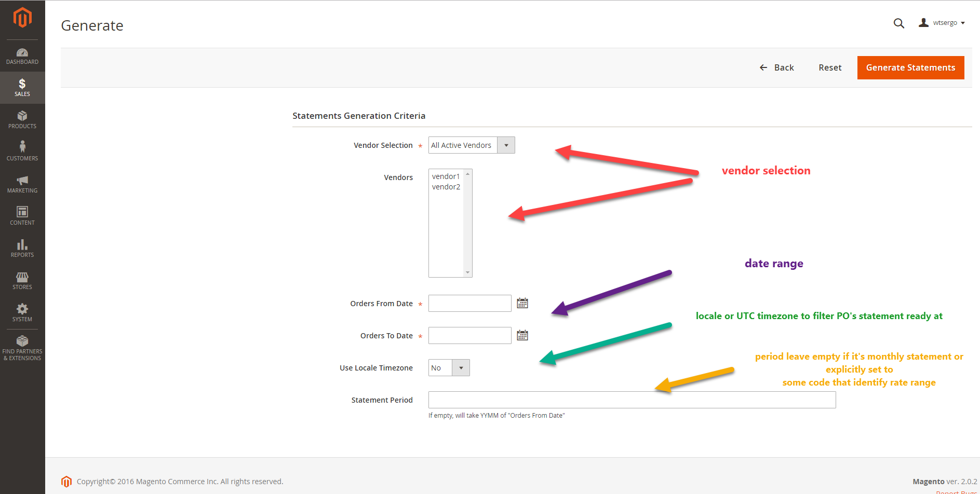Select vendor1 in the Vendors list
The width and height of the screenshot is (980, 494).
click(x=446, y=176)
